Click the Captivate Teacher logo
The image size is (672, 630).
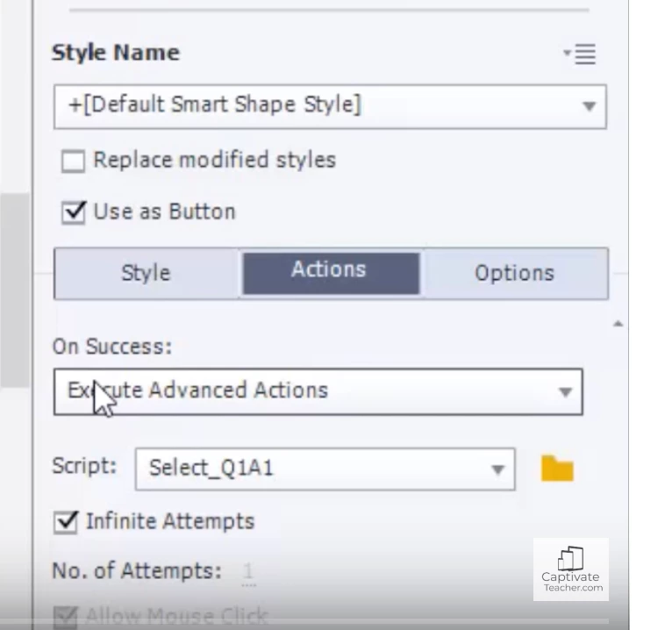tap(571, 569)
